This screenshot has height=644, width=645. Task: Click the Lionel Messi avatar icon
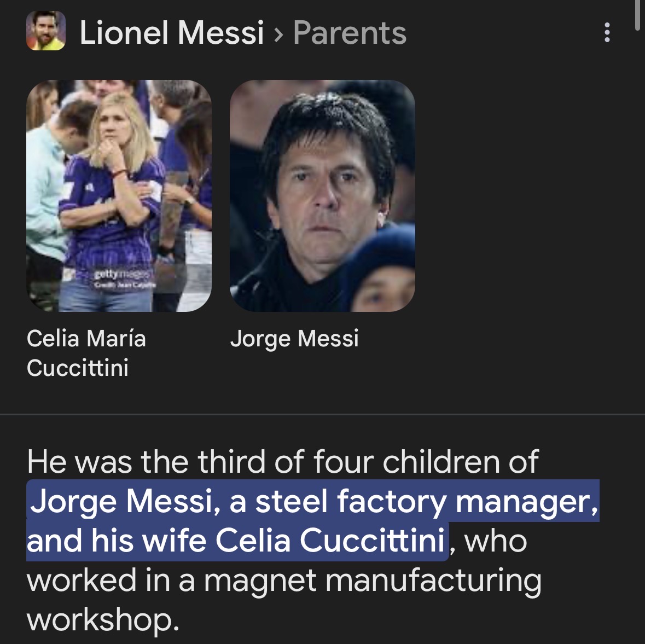pyautogui.click(x=46, y=32)
